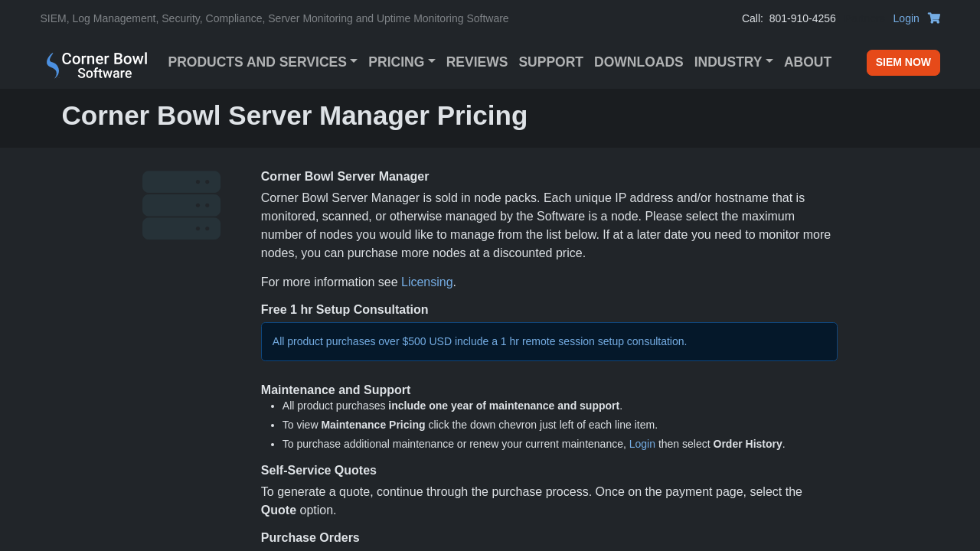Click the Login link in header
The width and height of the screenshot is (980, 551).
pos(906,18)
